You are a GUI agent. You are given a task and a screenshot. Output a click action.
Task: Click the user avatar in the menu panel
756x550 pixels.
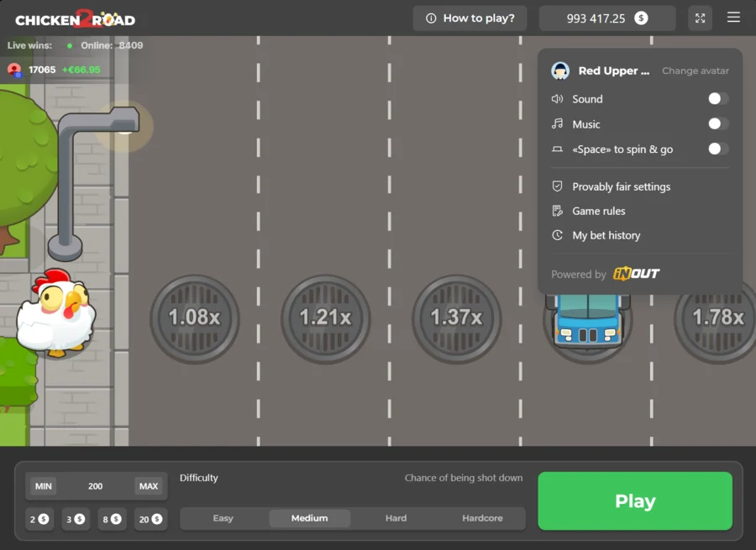[560, 71]
